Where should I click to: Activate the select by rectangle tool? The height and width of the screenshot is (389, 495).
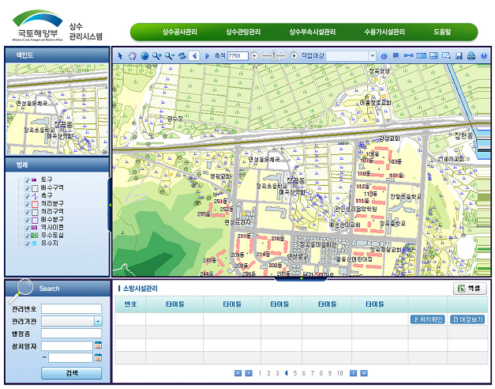tap(446, 56)
